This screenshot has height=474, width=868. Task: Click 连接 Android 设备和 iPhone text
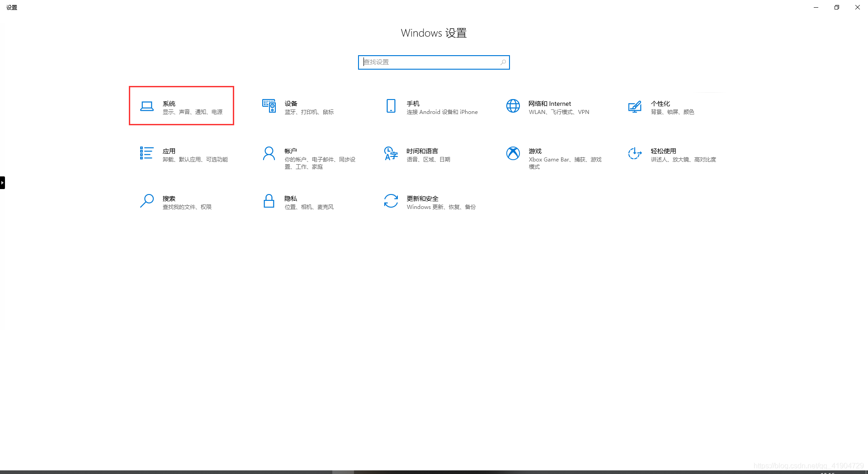tap(442, 112)
